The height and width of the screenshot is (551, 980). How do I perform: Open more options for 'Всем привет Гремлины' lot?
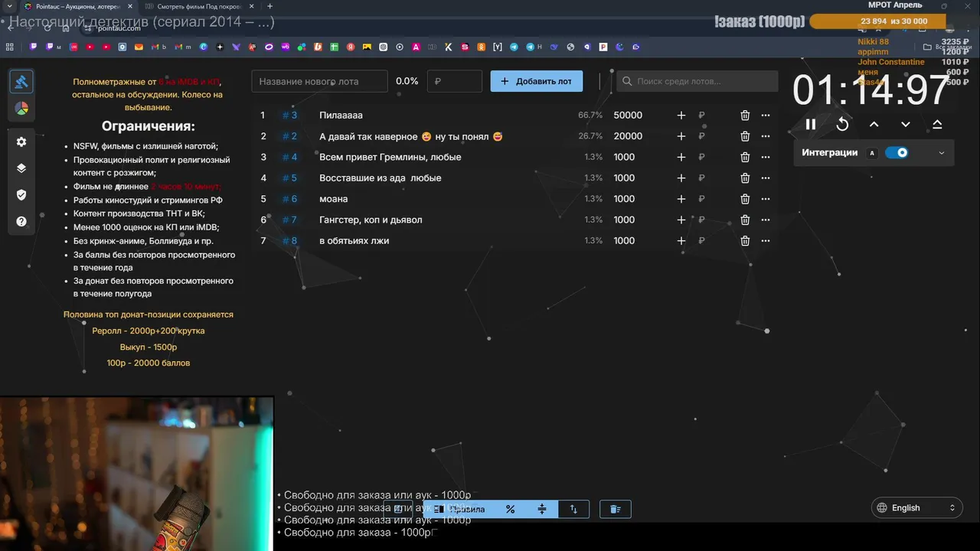coord(766,157)
